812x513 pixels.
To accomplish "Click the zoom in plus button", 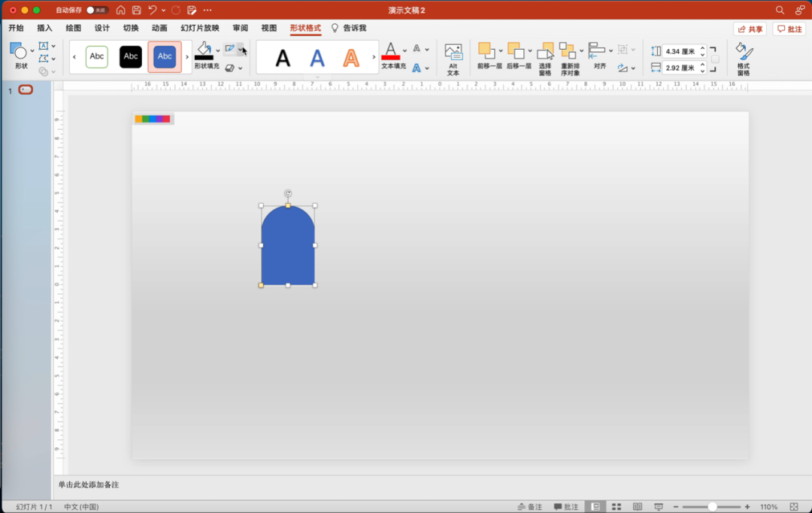I will pos(747,507).
